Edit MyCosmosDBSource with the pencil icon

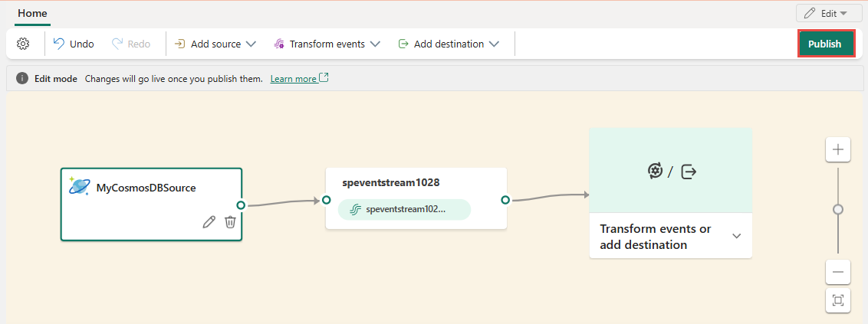point(209,222)
